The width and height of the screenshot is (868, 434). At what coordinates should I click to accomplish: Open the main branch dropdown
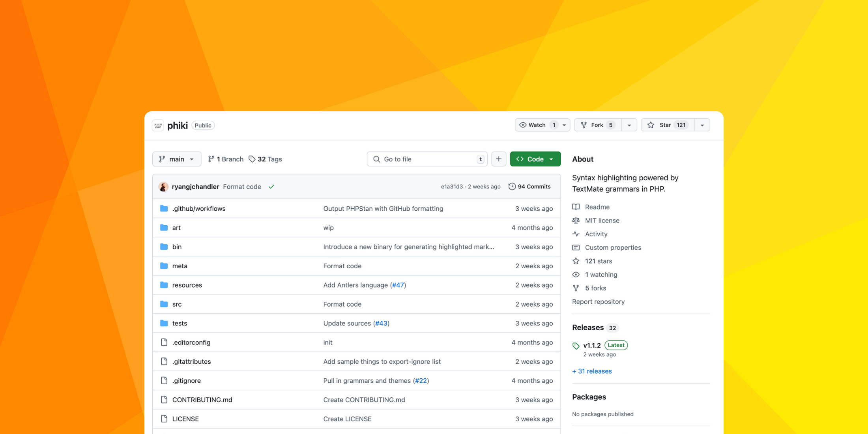[177, 159]
